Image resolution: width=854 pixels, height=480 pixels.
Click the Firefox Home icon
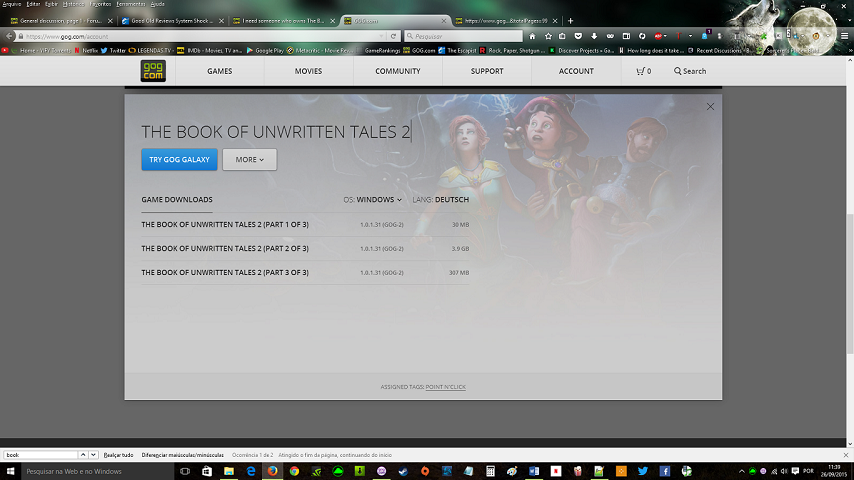pos(532,37)
